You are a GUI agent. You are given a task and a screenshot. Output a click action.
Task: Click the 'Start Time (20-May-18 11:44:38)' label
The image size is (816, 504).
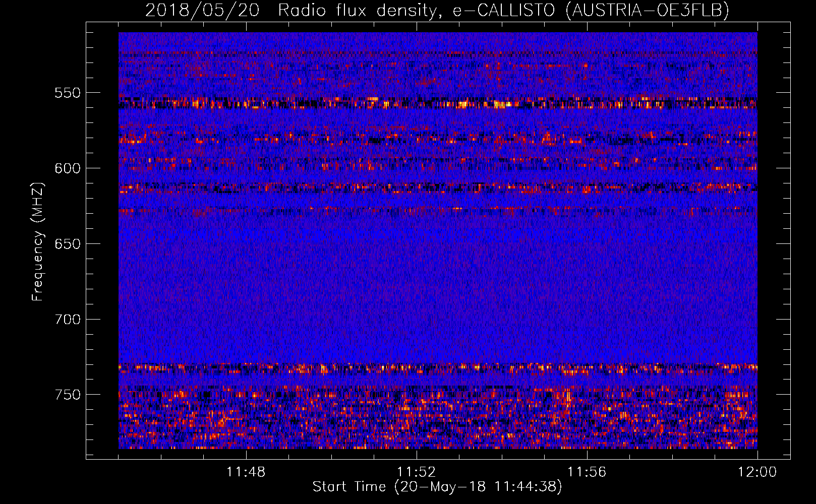tap(437, 487)
